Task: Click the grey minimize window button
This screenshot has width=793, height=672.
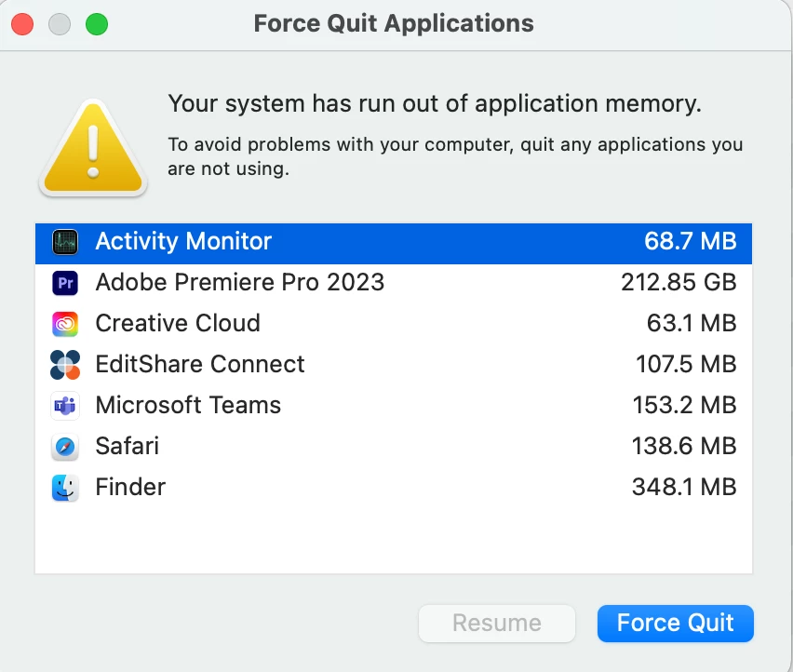Action: tap(60, 24)
